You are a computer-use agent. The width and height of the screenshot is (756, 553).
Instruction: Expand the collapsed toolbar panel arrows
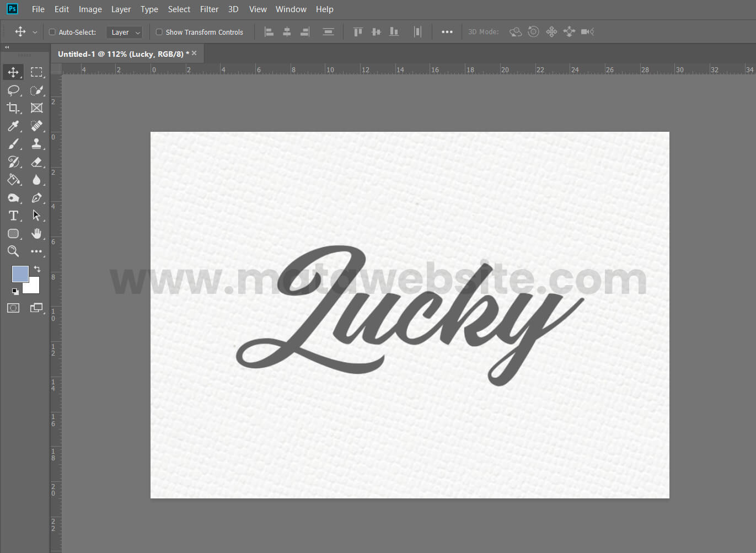[7, 47]
